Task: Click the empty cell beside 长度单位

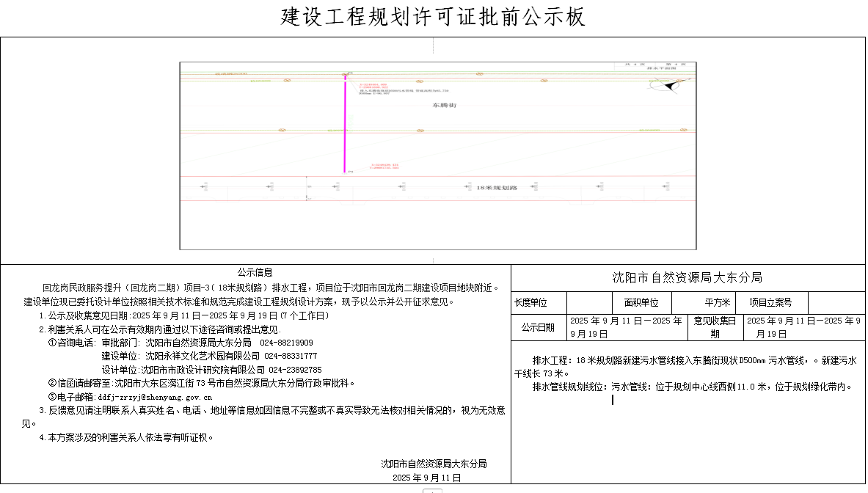Action: coord(589,303)
